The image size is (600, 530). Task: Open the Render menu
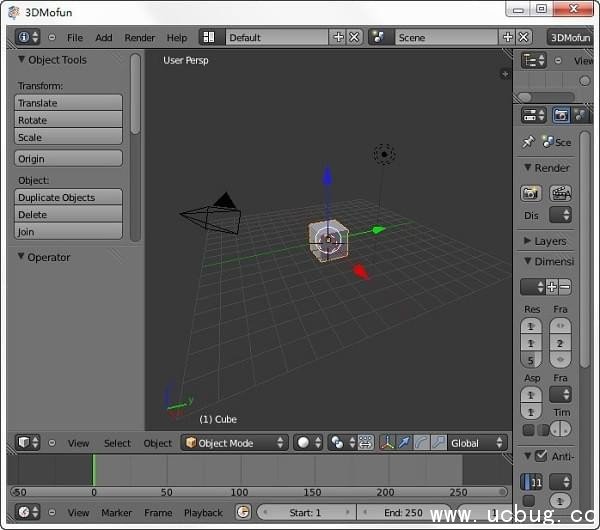point(140,38)
